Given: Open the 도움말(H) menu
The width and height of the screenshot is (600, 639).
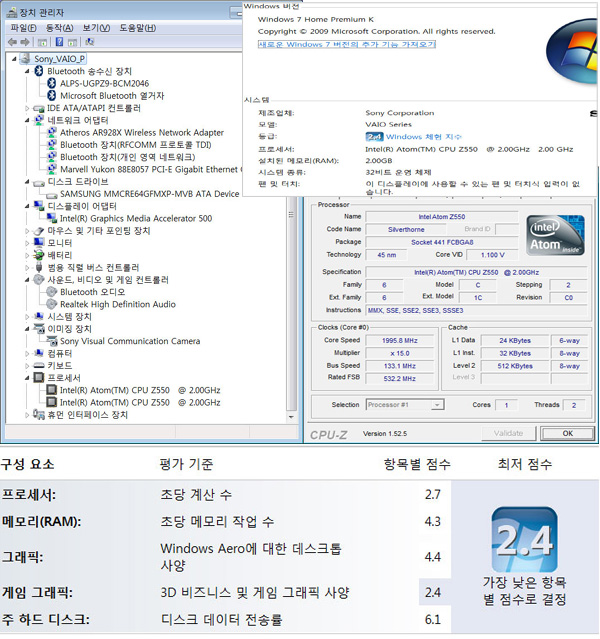Looking at the screenshot, I should (138, 28).
